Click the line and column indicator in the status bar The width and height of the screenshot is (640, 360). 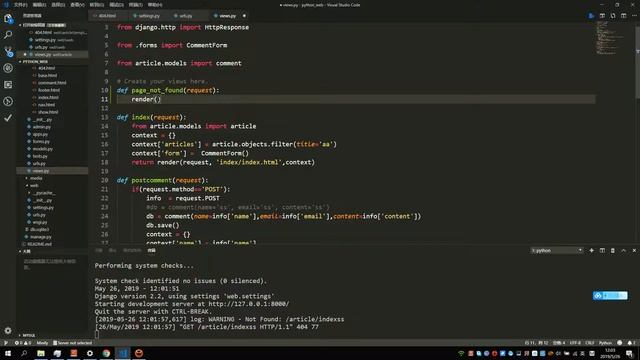pos(536,343)
